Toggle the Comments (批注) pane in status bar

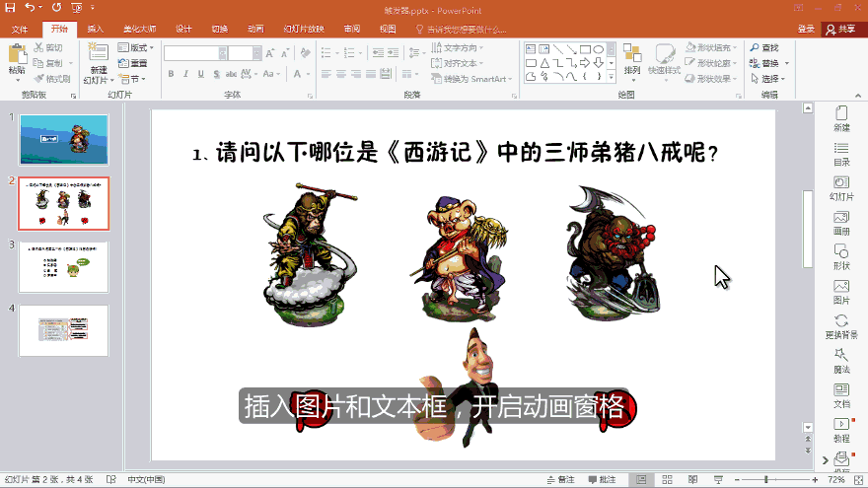(602, 480)
